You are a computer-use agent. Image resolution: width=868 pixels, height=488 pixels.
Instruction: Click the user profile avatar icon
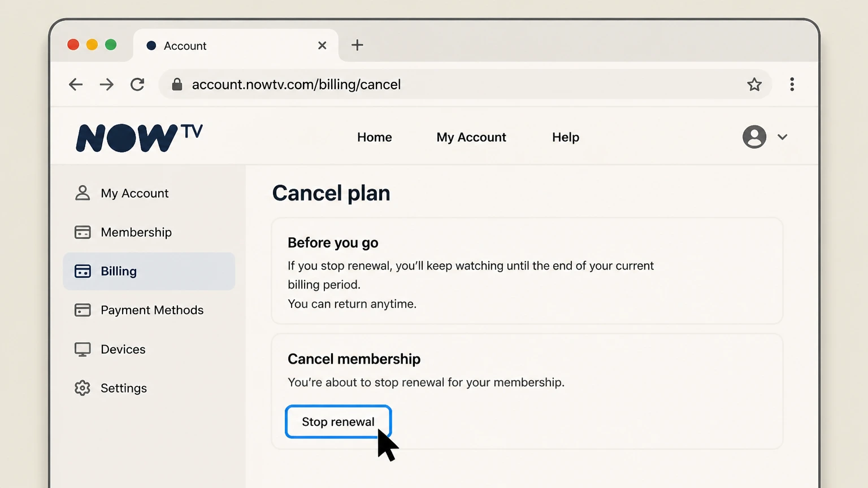pyautogui.click(x=754, y=137)
